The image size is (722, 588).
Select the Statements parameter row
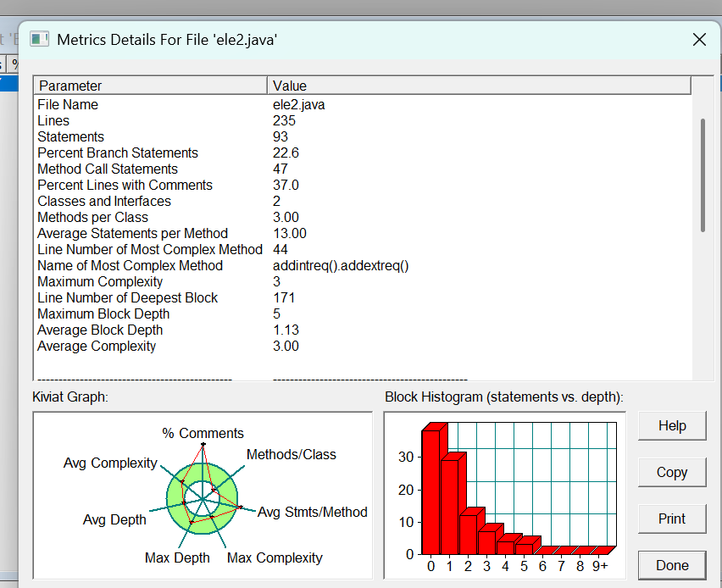[x=363, y=136]
